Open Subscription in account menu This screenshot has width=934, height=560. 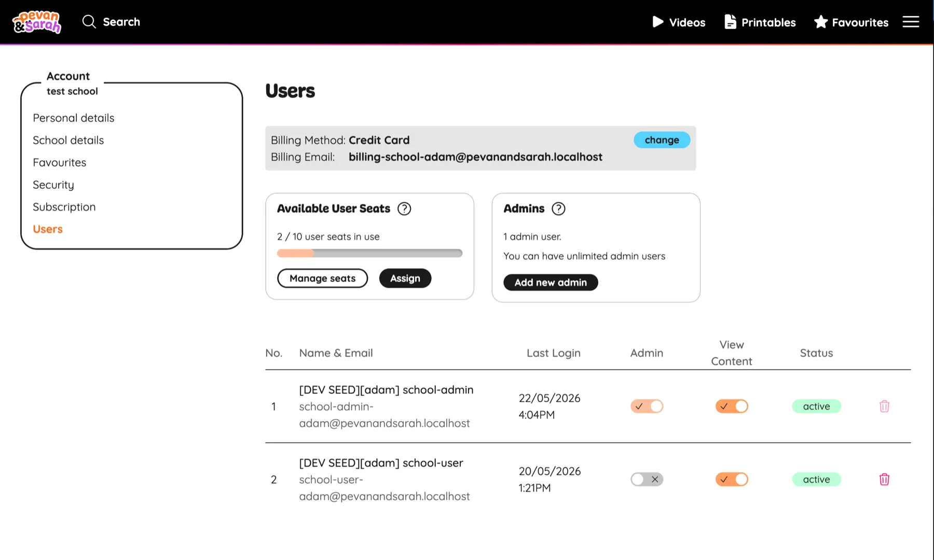[64, 207]
